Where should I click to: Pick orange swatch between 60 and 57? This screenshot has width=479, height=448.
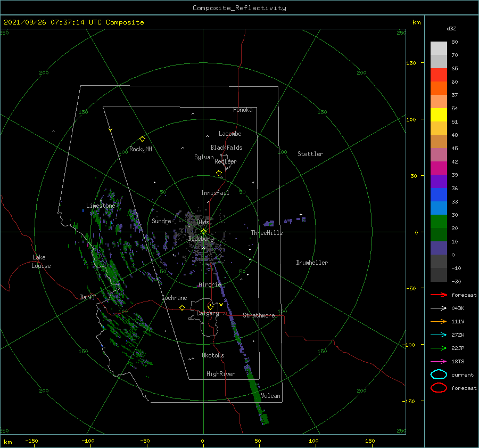(439, 88)
